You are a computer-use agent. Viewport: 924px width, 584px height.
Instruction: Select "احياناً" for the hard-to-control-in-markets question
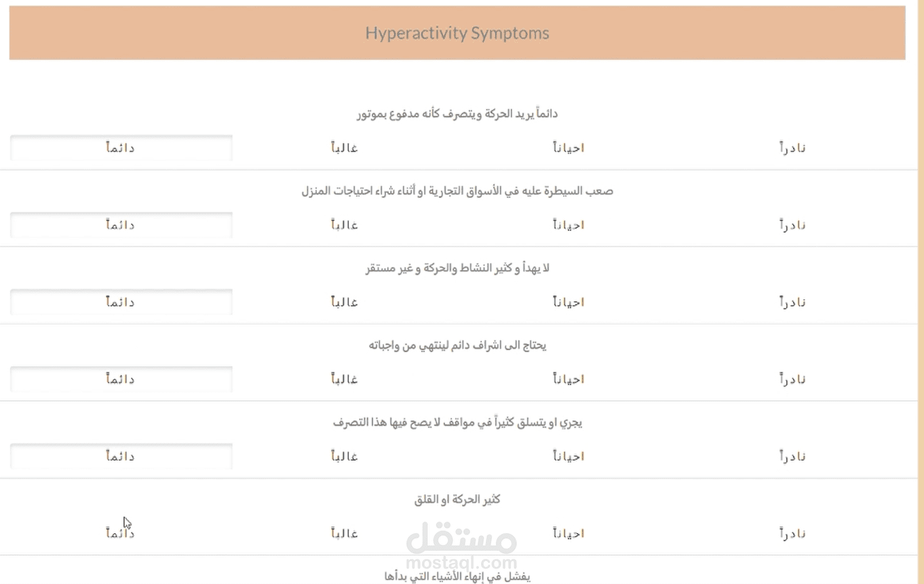[569, 225]
